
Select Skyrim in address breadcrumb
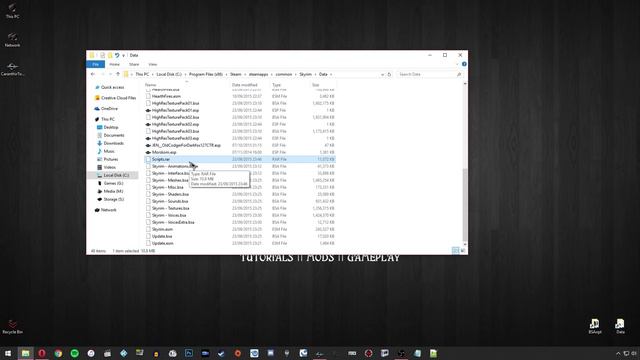point(305,74)
